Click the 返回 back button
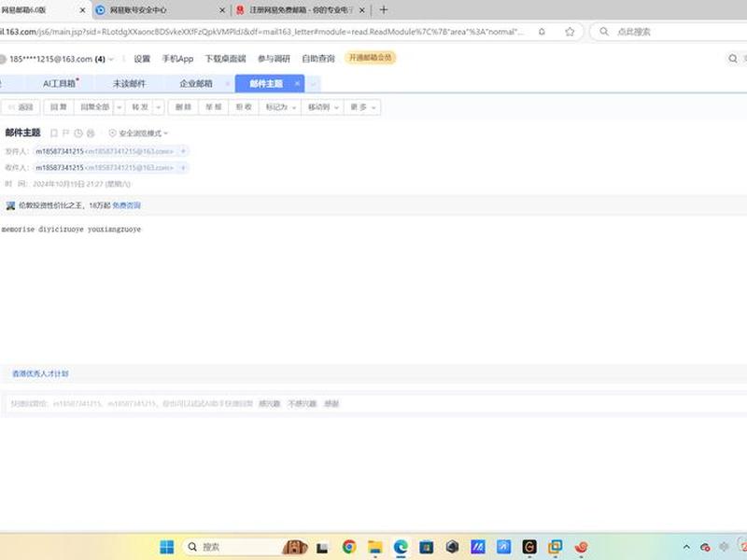 coord(21,107)
